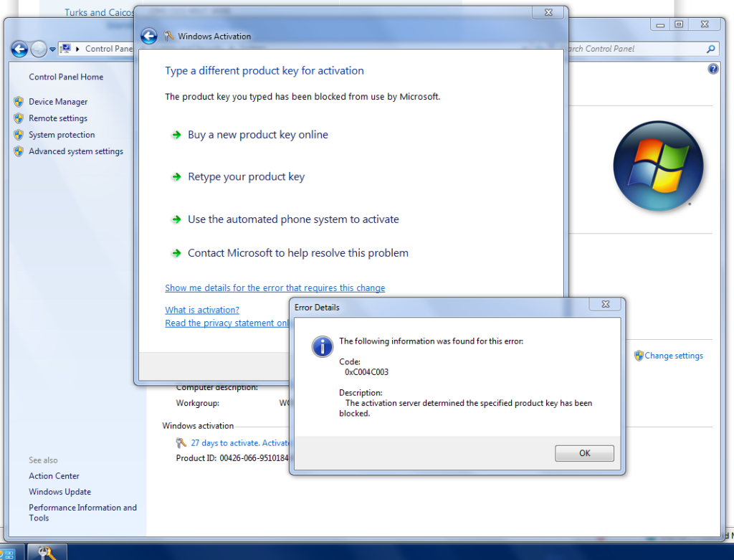
Task: Click the Advanced system settings shield icon
Action: click(x=19, y=151)
